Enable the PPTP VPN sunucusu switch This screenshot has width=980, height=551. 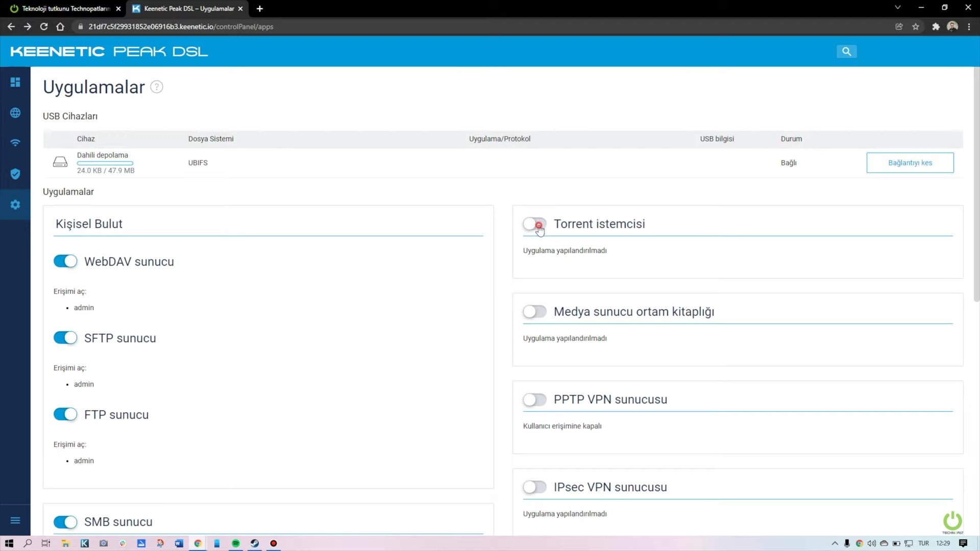coord(534,399)
